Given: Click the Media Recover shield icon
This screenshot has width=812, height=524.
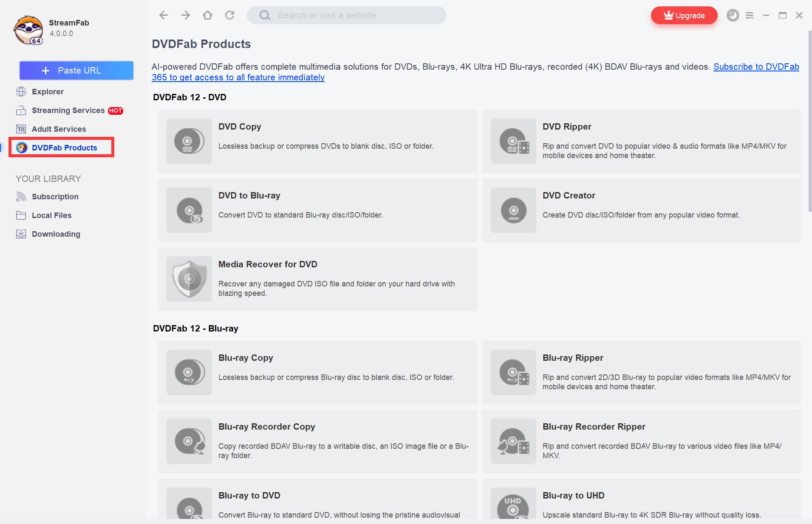Looking at the screenshot, I should (x=189, y=279).
